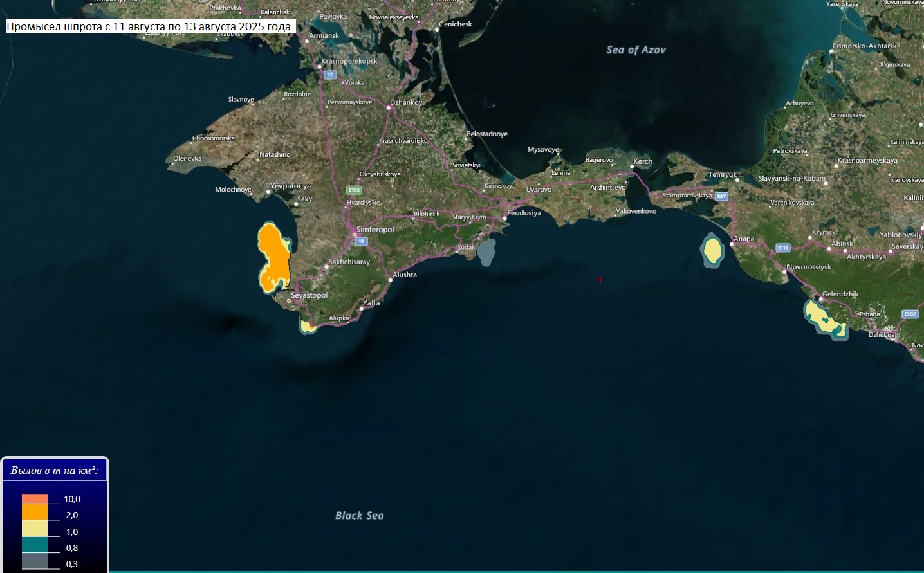Click the Primorsko-Akhtarsk label
924x573 pixels.
[864, 46]
